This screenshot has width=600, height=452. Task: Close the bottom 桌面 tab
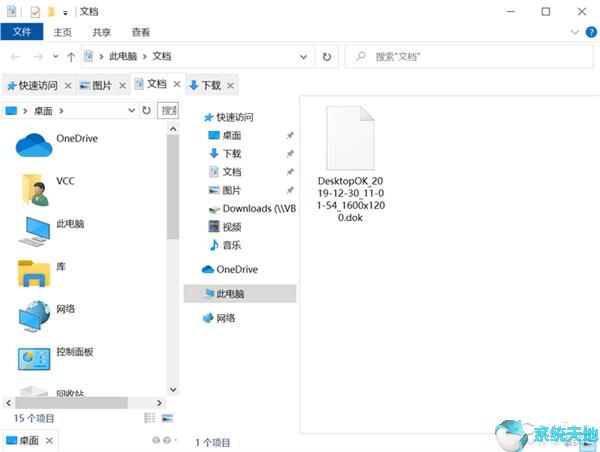point(49,441)
